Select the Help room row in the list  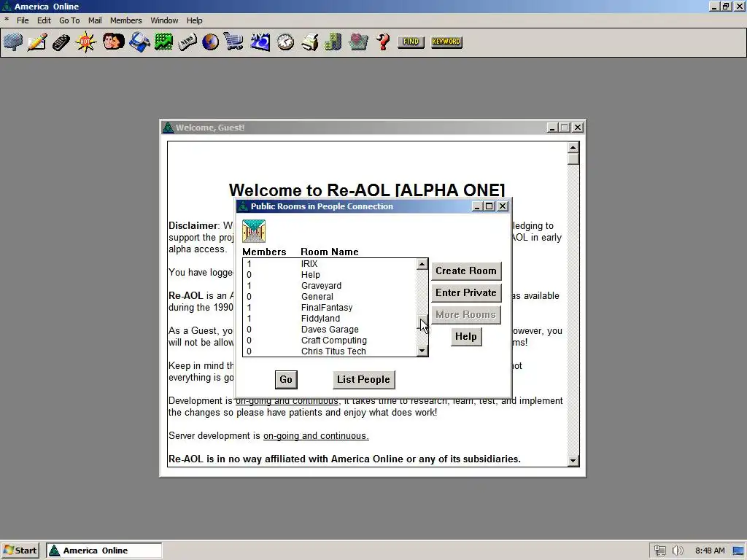pos(329,275)
